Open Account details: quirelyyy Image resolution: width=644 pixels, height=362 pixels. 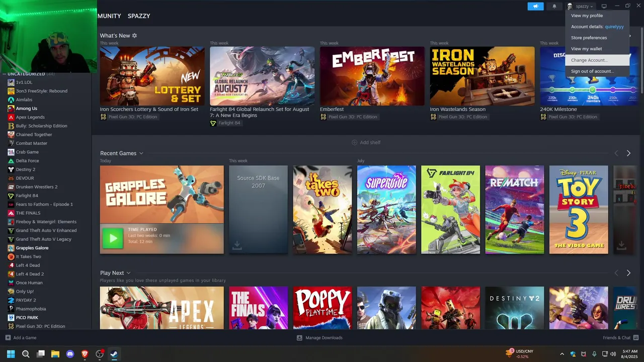click(x=597, y=27)
